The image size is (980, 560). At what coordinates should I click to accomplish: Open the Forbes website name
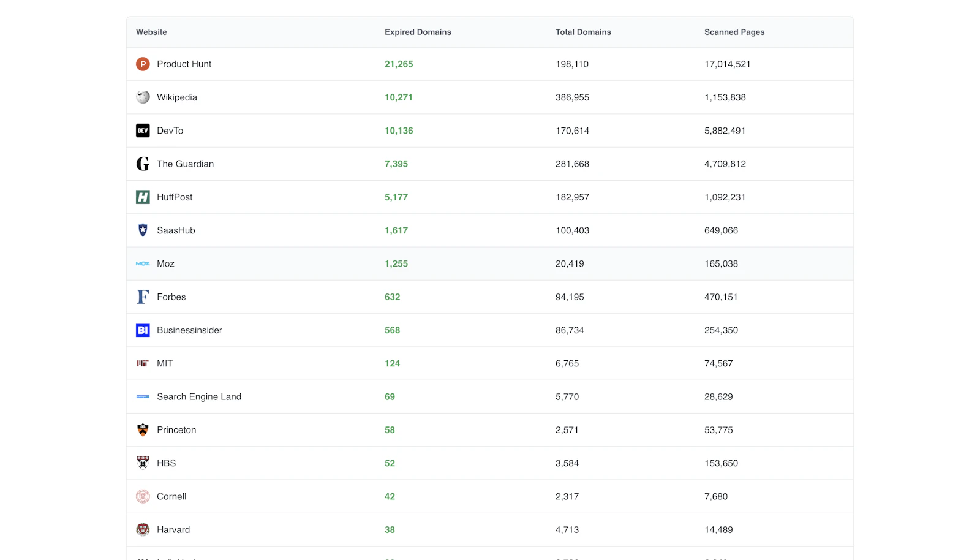(x=171, y=297)
